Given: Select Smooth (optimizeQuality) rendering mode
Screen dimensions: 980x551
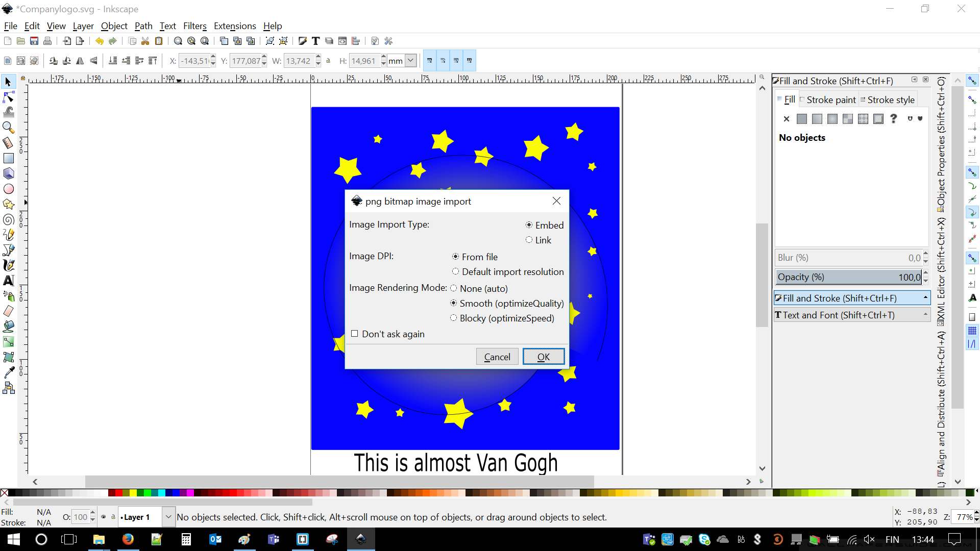Looking at the screenshot, I should [x=506, y=303].
